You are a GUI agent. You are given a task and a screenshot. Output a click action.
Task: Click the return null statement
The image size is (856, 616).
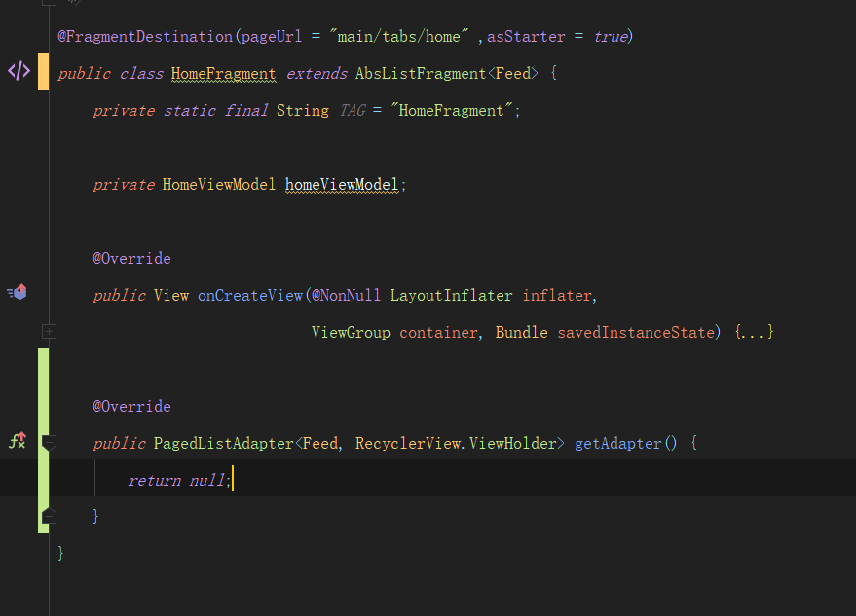pyautogui.click(x=176, y=480)
